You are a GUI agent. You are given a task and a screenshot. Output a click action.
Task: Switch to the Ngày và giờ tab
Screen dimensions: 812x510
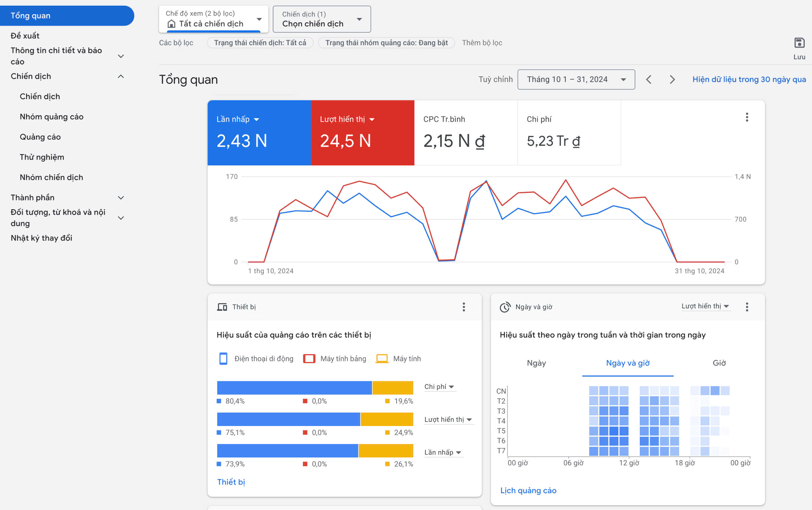tap(627, 363)
